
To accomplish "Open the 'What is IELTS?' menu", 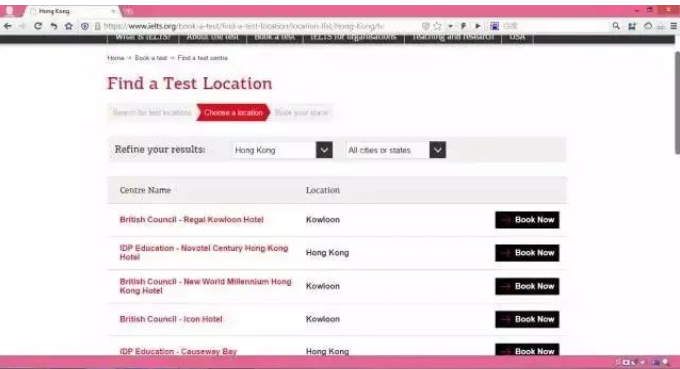I will tap(143, 37).
